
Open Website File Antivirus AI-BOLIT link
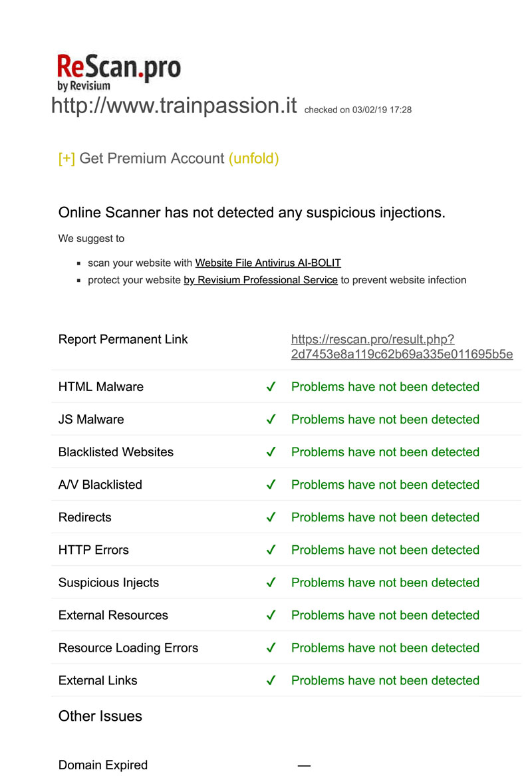click(x=268, y=263)
